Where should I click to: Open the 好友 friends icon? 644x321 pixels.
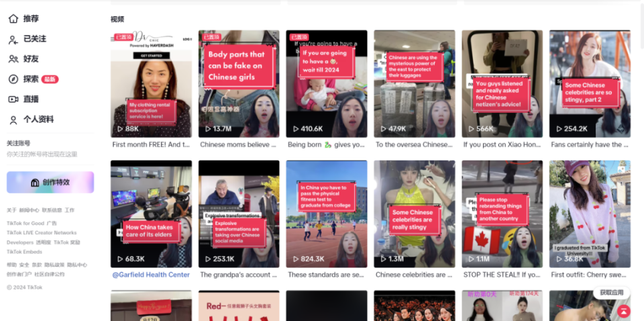(x=13, y=59)
